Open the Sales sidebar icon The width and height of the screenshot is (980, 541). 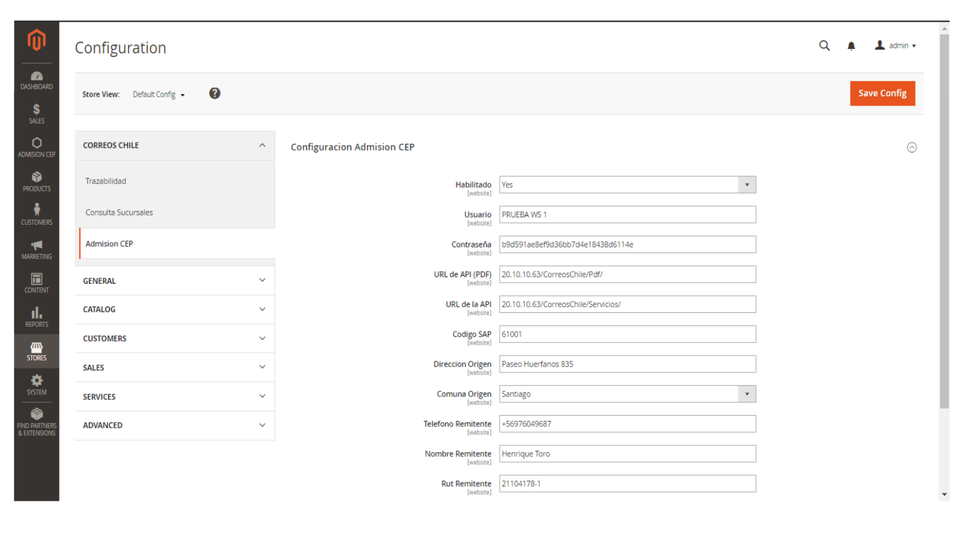pyautogui.click(x=36, y=114)
